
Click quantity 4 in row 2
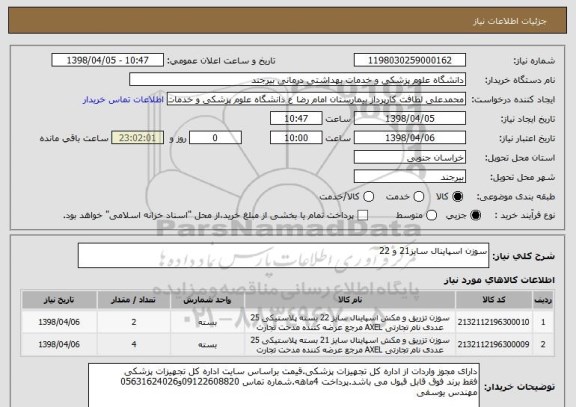tap(134, 345)
